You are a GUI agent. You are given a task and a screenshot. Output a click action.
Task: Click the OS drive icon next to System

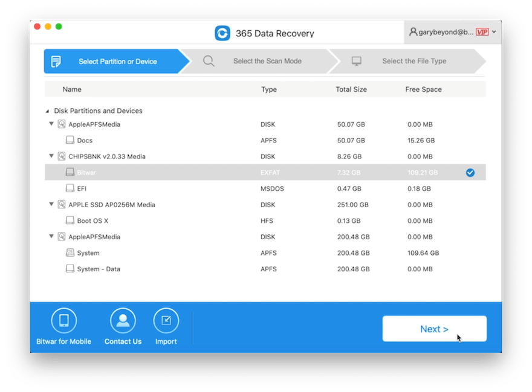click(70, 252)
